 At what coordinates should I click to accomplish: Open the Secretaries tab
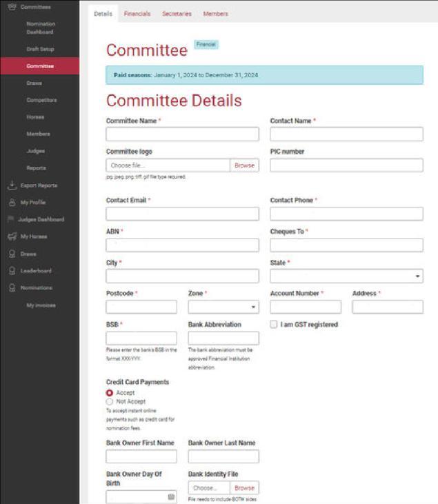pos(177,14)
